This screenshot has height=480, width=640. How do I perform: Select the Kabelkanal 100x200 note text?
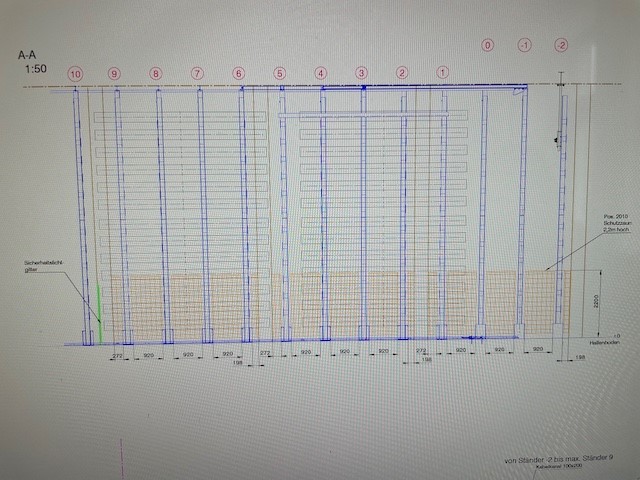click(x=559, y=466)
